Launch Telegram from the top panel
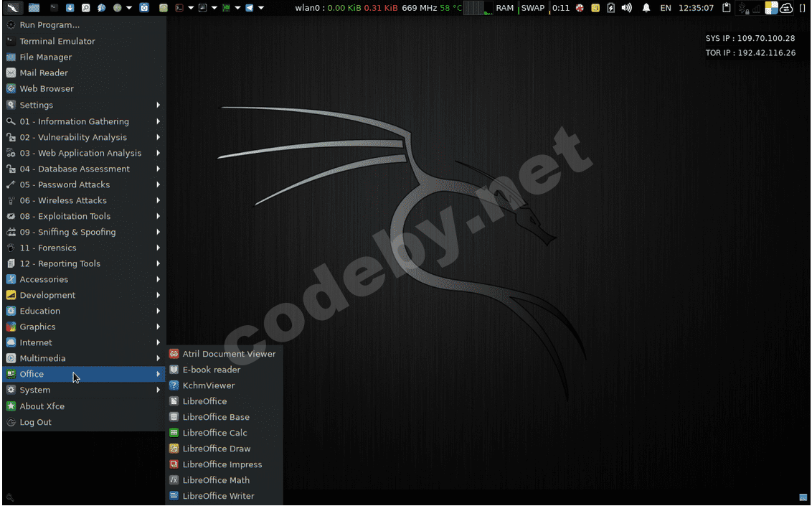The height and width of the screenshot is (506, 812). coord(250,8)
